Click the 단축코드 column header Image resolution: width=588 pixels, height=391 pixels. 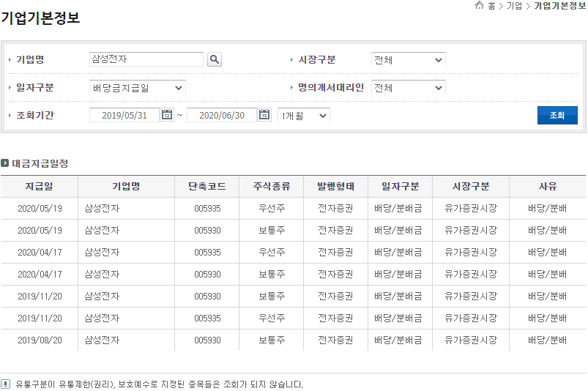pyautogui.click(x=207, y=186)
